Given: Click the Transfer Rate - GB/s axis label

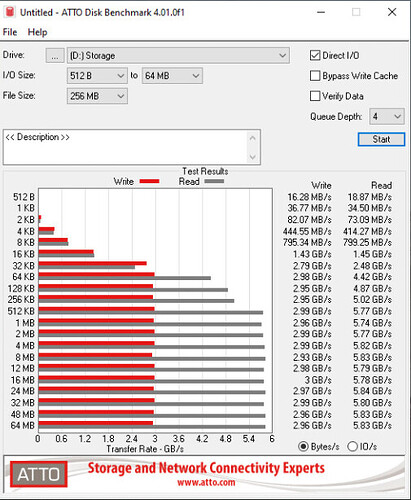Looking at the screenshot, I should point(145,449).
